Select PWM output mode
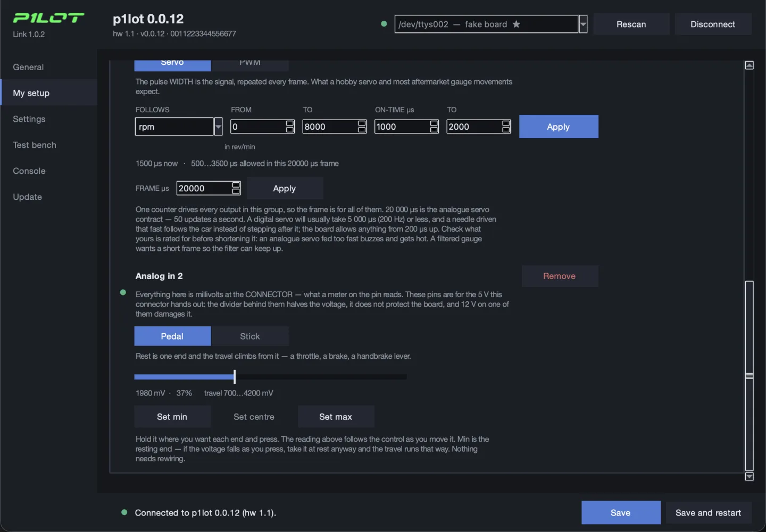Image resolution: width=766 pixels, height=532 pixels. (250, 65)
